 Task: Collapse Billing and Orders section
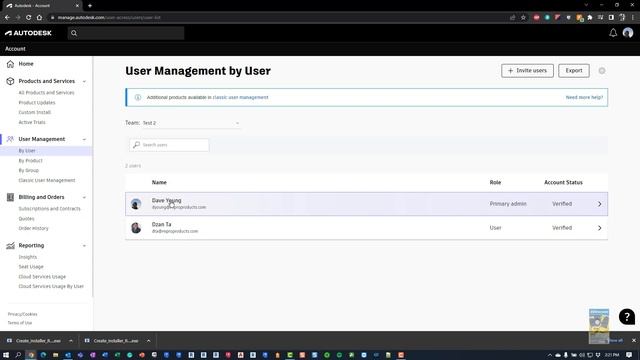(x=84, y=198)
